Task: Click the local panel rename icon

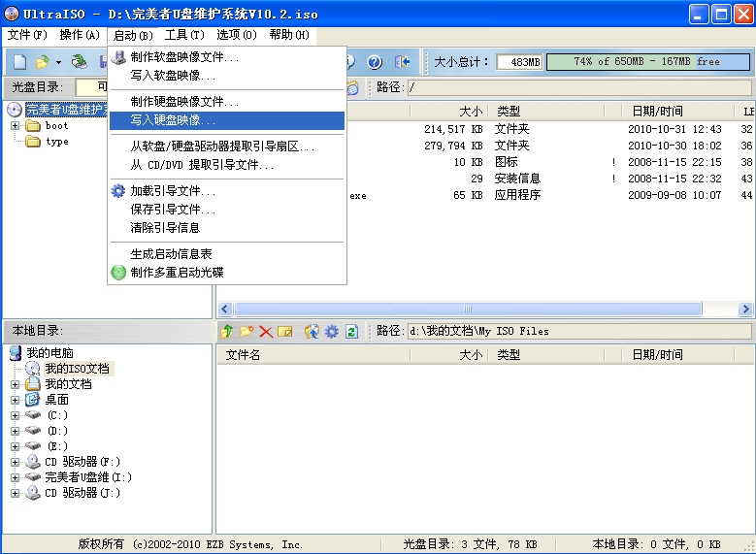Action: click(x=285, y=332)
